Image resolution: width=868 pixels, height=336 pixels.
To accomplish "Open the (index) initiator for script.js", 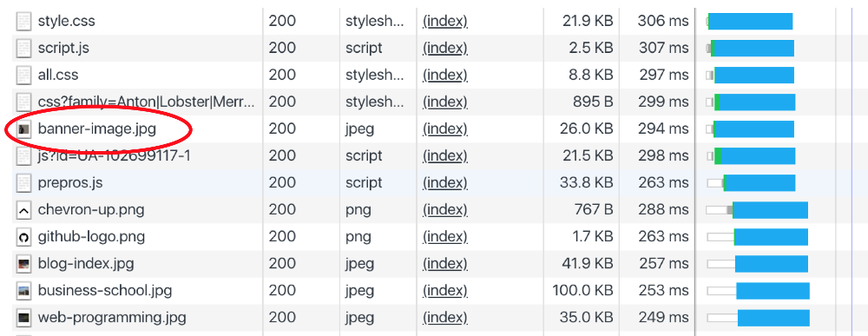I will pos(445,48).
